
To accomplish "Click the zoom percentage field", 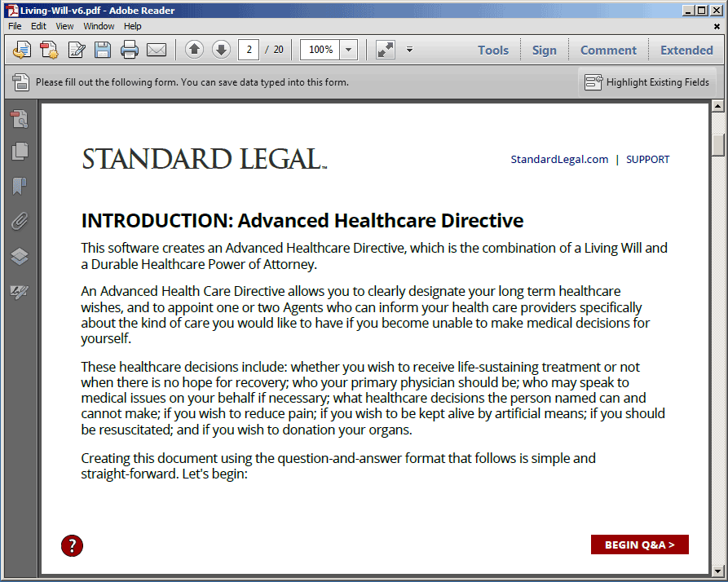I will (x=320, y=50).
